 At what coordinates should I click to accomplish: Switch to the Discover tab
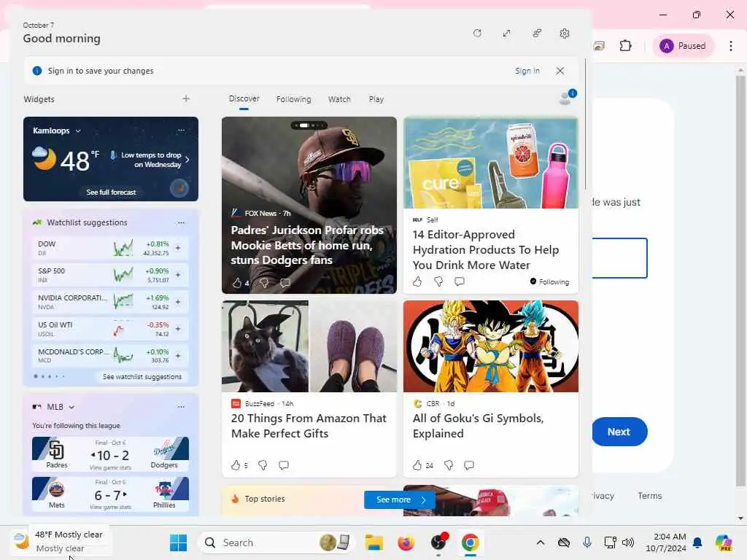click(244, 98)
